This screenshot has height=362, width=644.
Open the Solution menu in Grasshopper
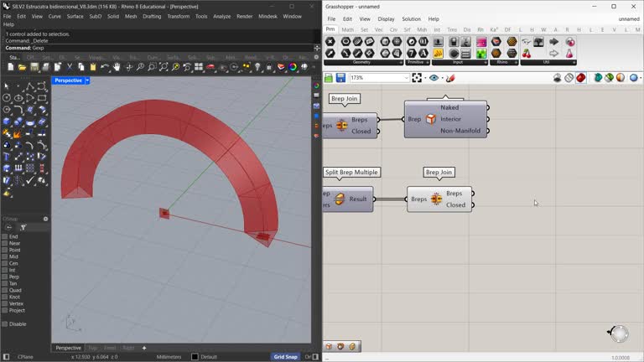[411, 18]
